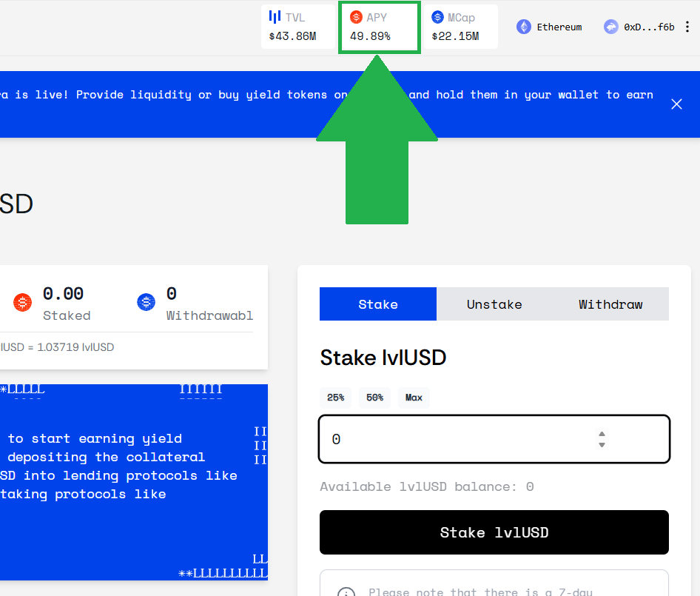Click the info icon in the 7-day notice
Image resolution: width=700 pixels, height=596 pixels.
point(346,592)
